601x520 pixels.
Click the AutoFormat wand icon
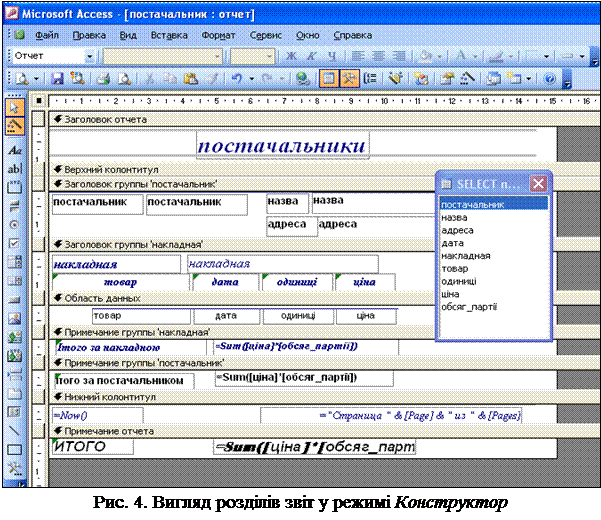[x=396, y=79]
